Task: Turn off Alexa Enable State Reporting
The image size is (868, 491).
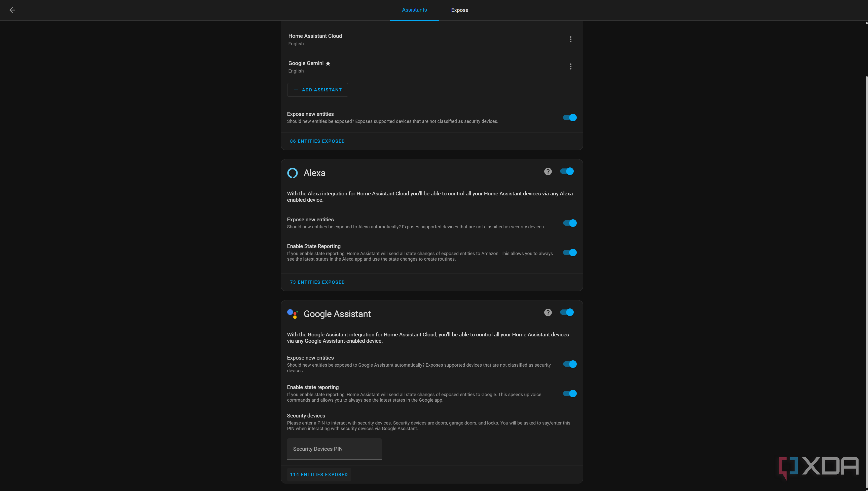Action: (x=570, y=253)
